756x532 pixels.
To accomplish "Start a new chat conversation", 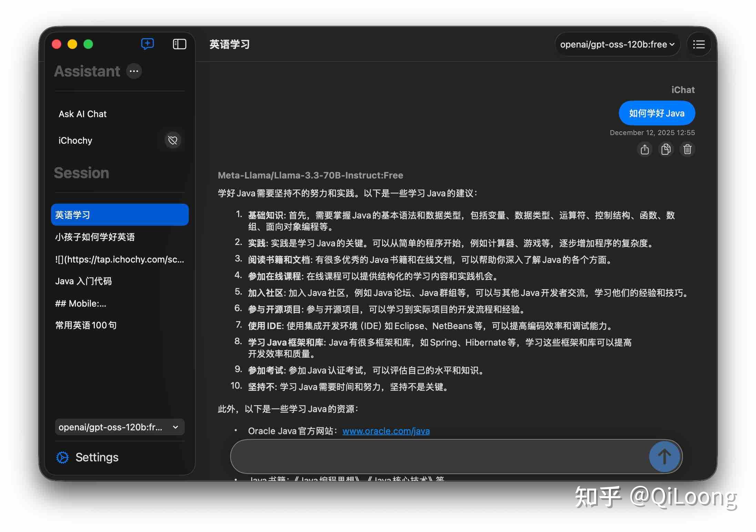I will tap(147, 44).
